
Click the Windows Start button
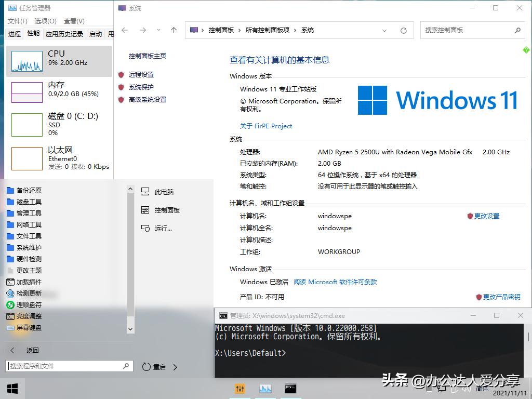click(11, 388)
